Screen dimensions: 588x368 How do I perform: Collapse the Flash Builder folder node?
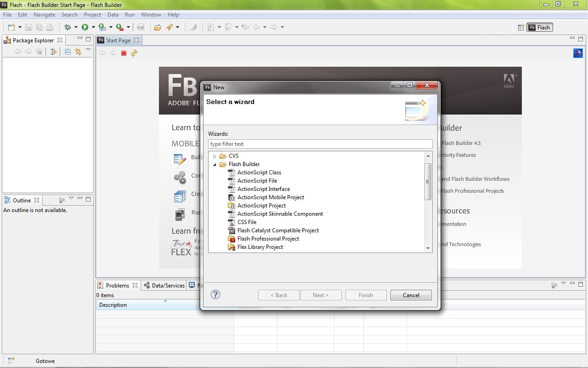(215, 165)
